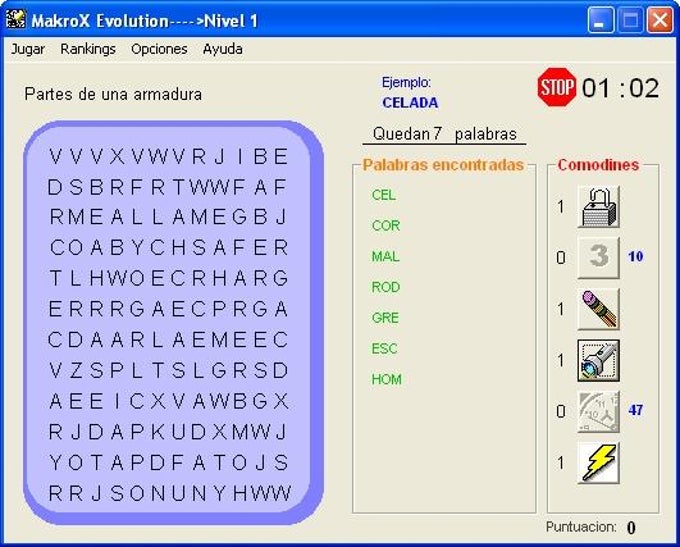Close the MakroX Evolution window
Image resolution: width=680 pixels, height=547 pixels.
tap(660, 20)
